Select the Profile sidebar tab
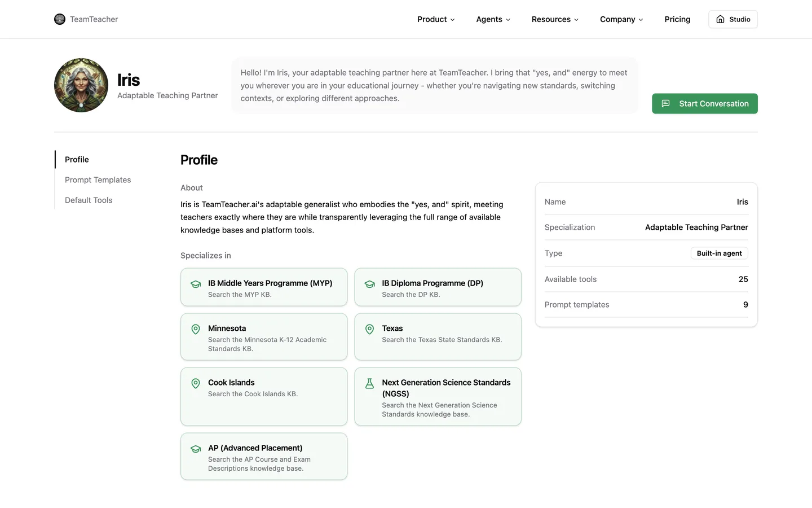The width and height of the screenshot is (812, 508). 77,160
